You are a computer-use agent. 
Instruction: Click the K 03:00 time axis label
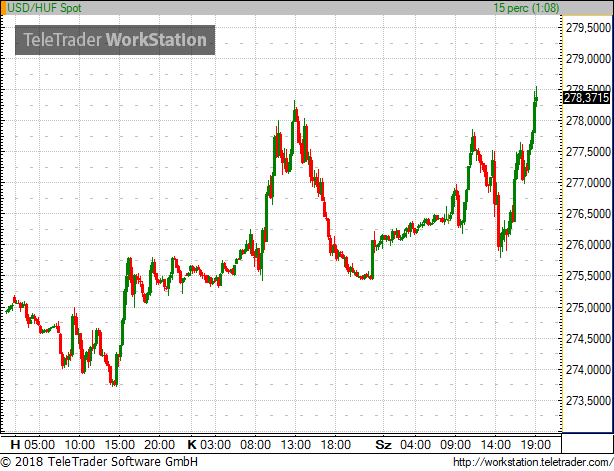coord(209,445)
